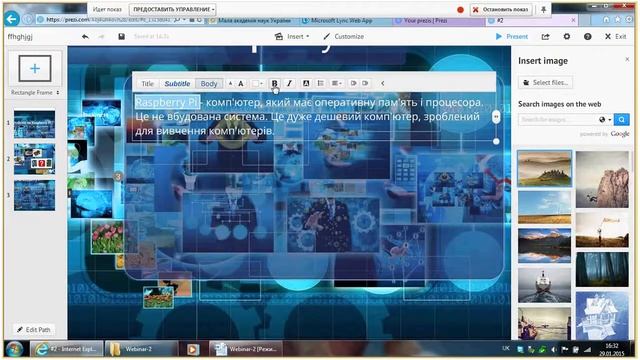Click Edit Path button
Image resolution: width=640 pixels, height=360 pixels.
point(34,329)
